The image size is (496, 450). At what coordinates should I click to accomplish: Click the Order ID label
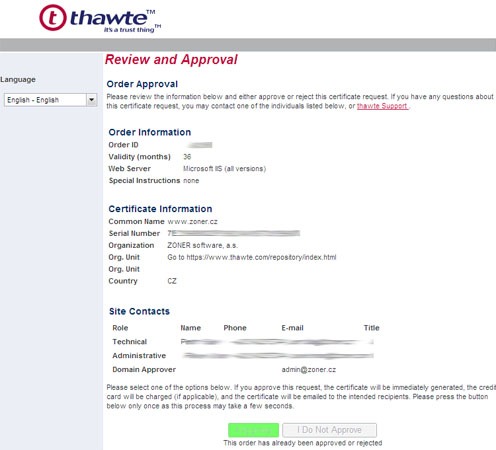pos(123,145)
